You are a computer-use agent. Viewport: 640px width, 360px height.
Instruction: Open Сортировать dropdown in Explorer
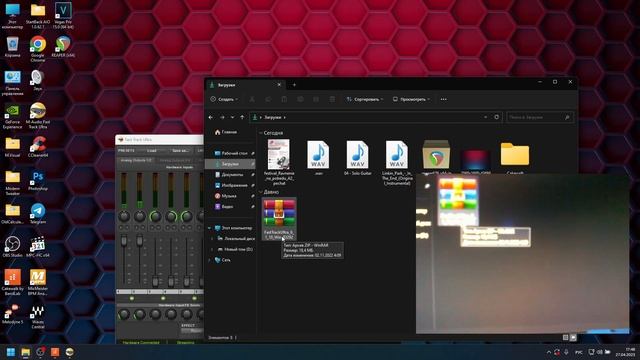[364, 99]
